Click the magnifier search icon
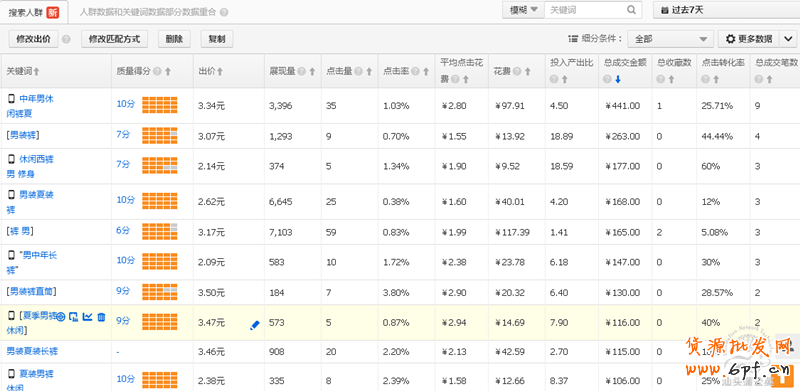The width and height of the screenshot is (800, 391). coord(631,9)
